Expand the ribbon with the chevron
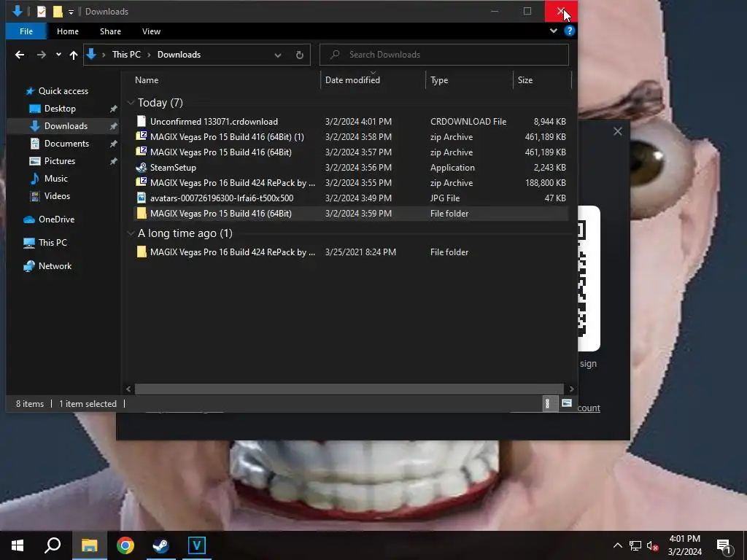The image size is (747, 560). tap(553, 31)
